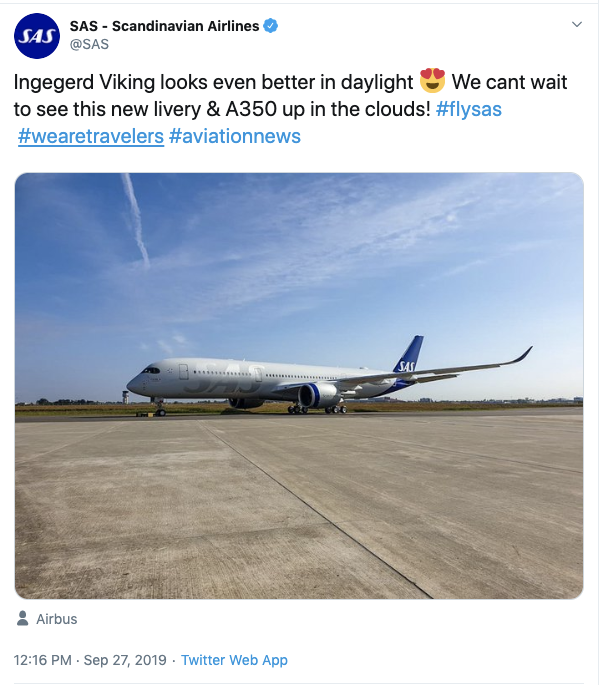Click the tagged-person icon below photo

click(x=23, y=619)
